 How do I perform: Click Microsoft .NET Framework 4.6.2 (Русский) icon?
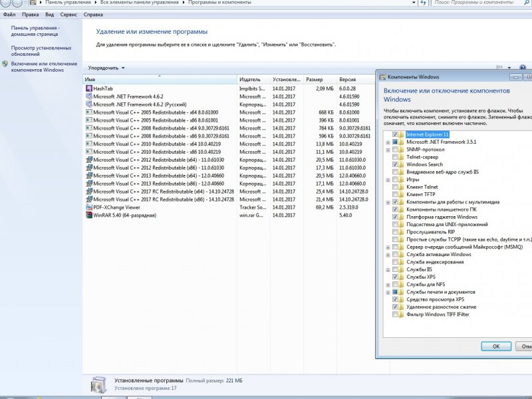pos(89,104)
